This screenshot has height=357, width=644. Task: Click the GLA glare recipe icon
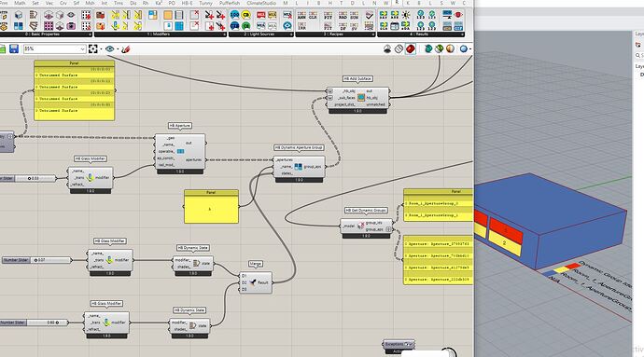(313, 16)
